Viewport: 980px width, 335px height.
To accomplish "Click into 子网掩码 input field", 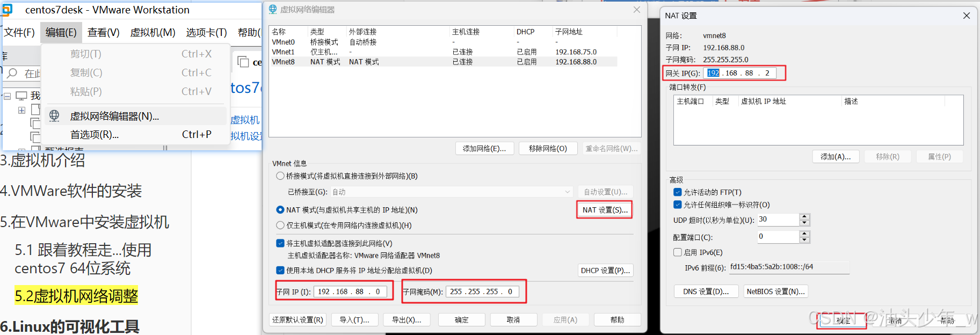I will (483, 292).
